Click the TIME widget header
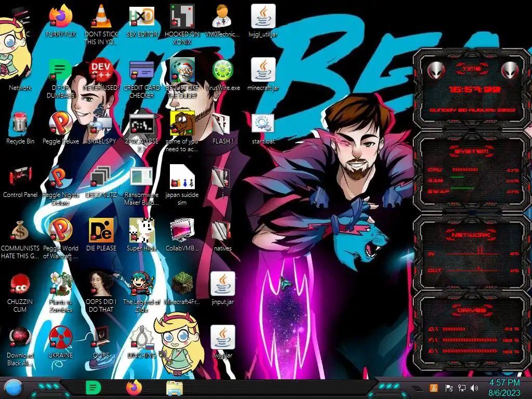Screen dimensions: 532x399 click(x=472, y=69)
